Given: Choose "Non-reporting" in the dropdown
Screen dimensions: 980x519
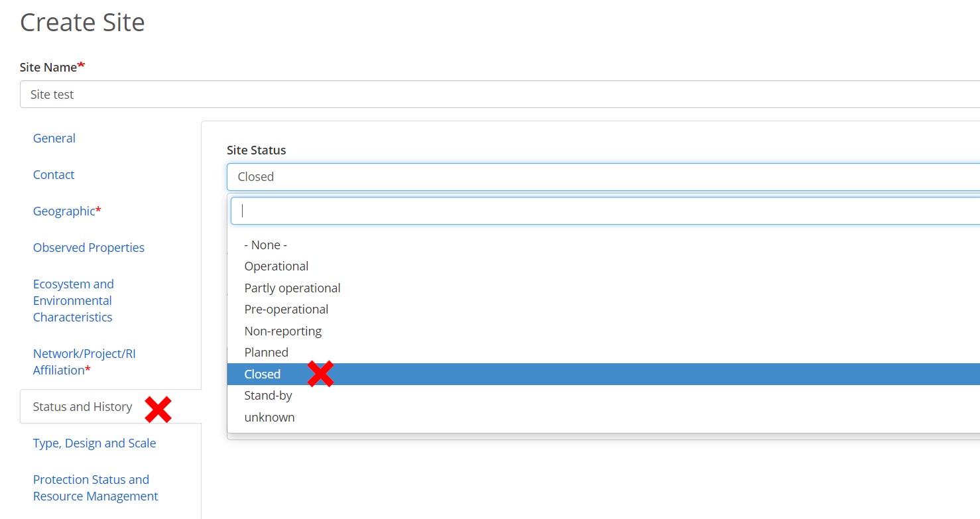Looking at the screenshot, I should (283, 331).
